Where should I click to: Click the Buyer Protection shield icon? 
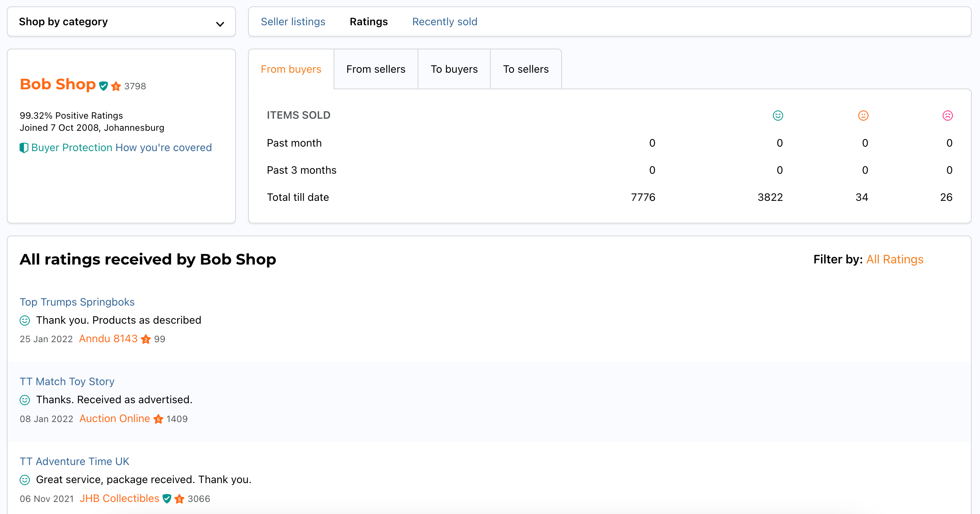24,148
